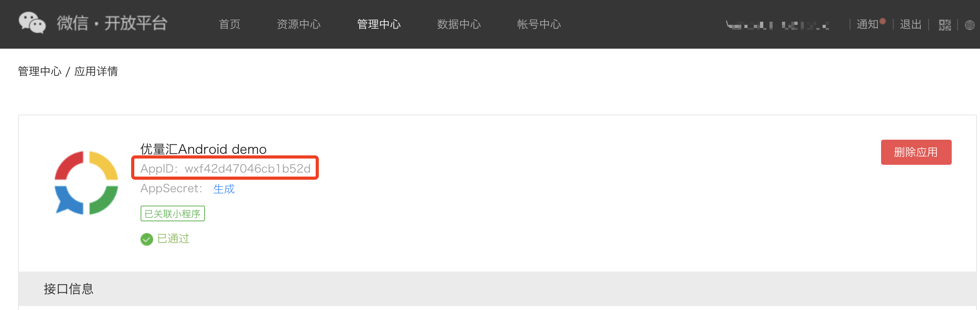980x310 pixels.
Task: Click the AppID value text
Action: [x=248, y=168]
